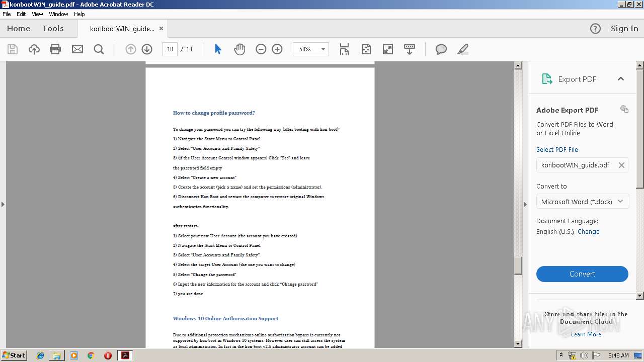Viewport: 644px width, 362px height.
Task: Click the copy icon beside Adobe Export PDF
Action: point(624,109)
